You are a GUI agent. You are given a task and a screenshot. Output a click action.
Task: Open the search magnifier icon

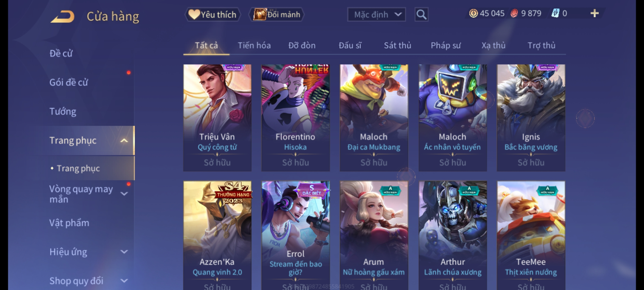tap(421, 15)
